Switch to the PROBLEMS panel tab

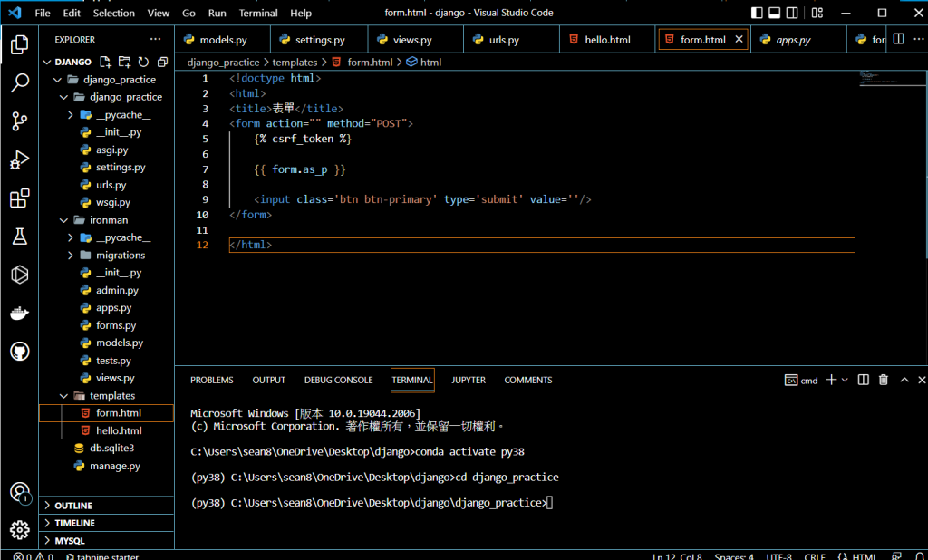pos(212,380)
